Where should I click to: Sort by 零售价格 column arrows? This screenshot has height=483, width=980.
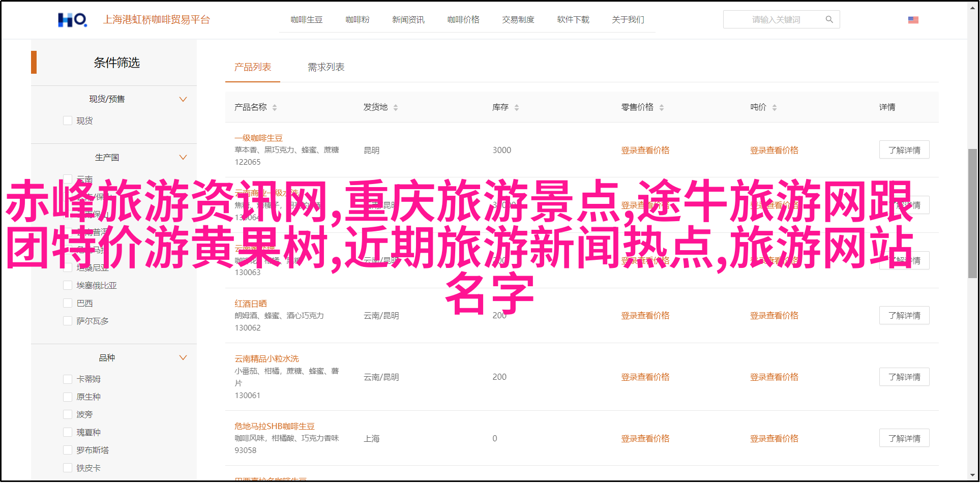pyautogui.click(x=662, y=107)
